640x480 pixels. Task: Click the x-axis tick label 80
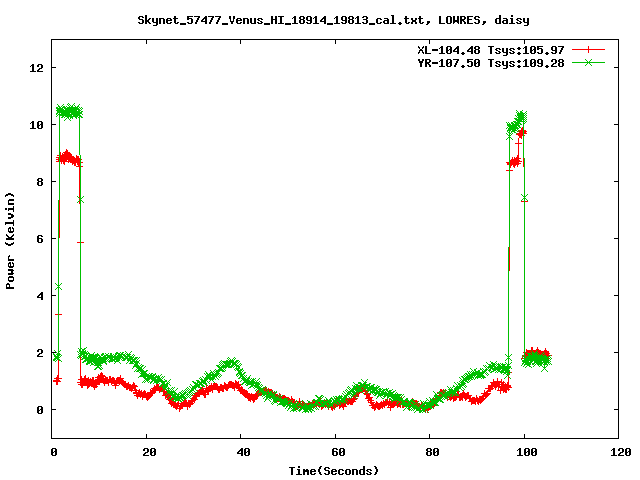433,452
